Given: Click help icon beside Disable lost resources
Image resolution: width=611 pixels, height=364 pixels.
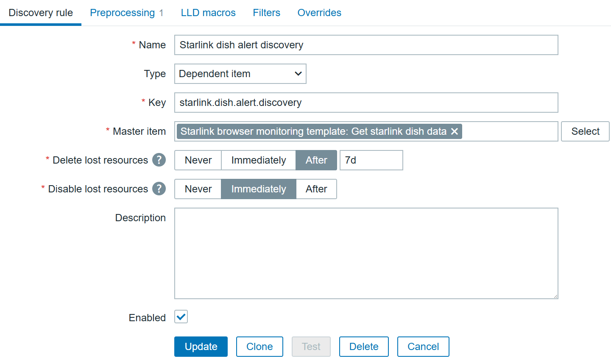Looking at the screenshot, I should 159,189.
